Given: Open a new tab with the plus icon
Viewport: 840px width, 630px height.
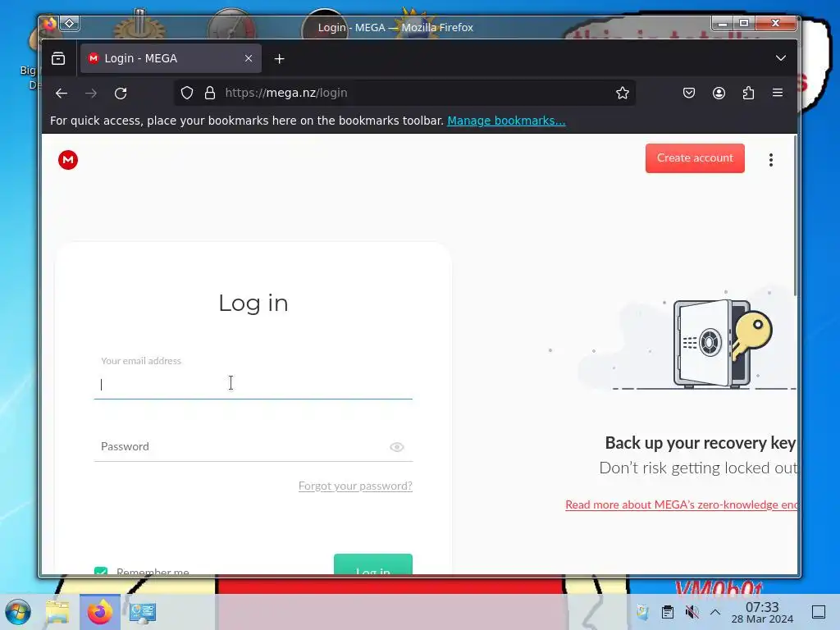Looking at the screenshot, I should pos(279,59).
